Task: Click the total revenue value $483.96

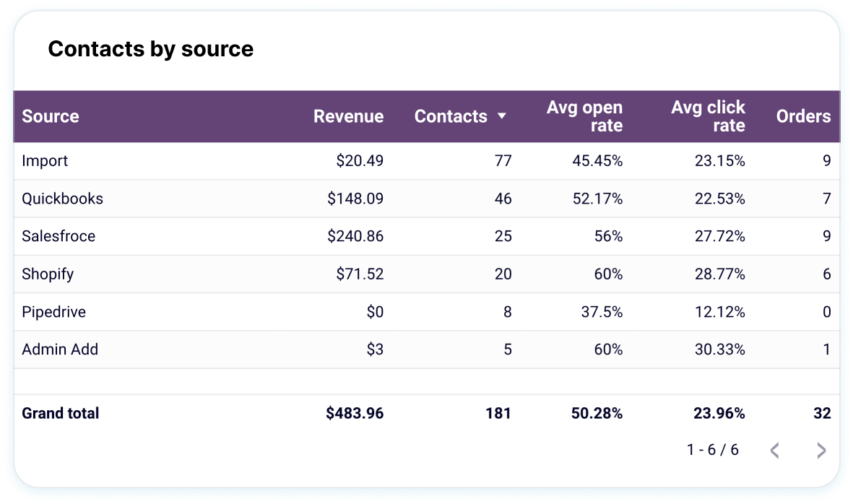Action: (x=353, y=413)
